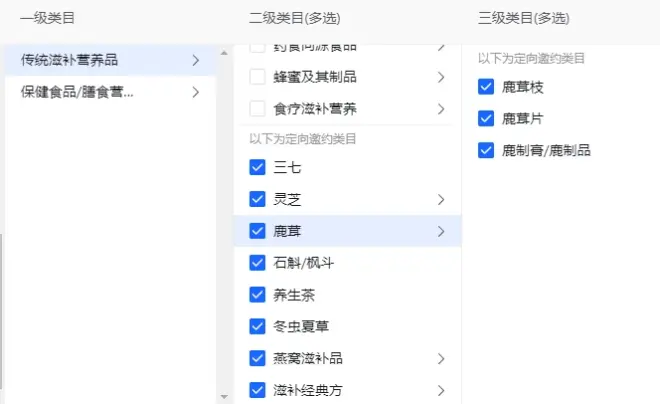The width and height of the screenshot is (660, 404).
Task: Expand 蜂蜜及其制品 using its chevron
Action: pyautogui.click(x=441, y=77)
